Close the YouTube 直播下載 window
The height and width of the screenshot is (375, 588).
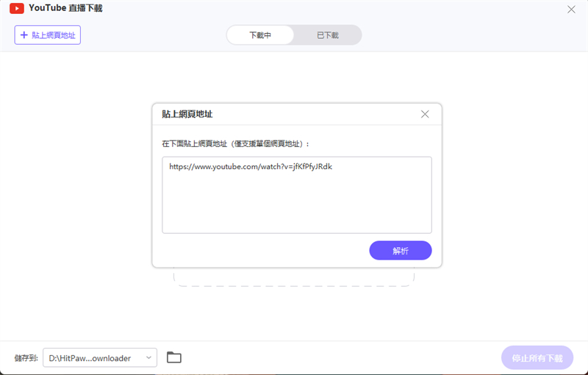click(x=571, y=10)
